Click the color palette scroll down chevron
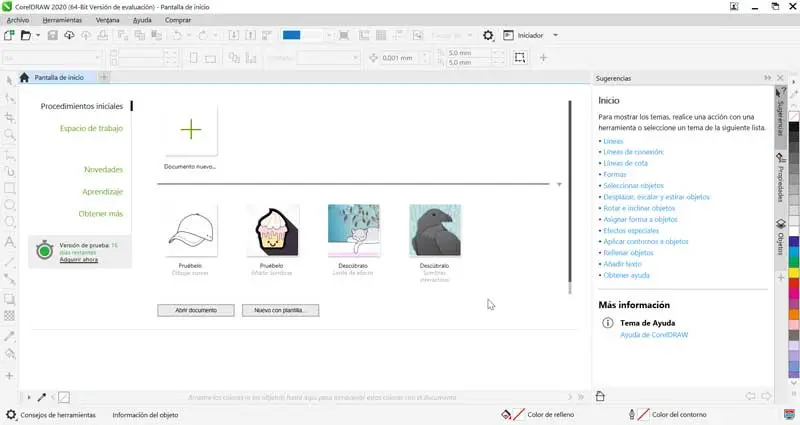800x425 pixels. tap(794, 382)
